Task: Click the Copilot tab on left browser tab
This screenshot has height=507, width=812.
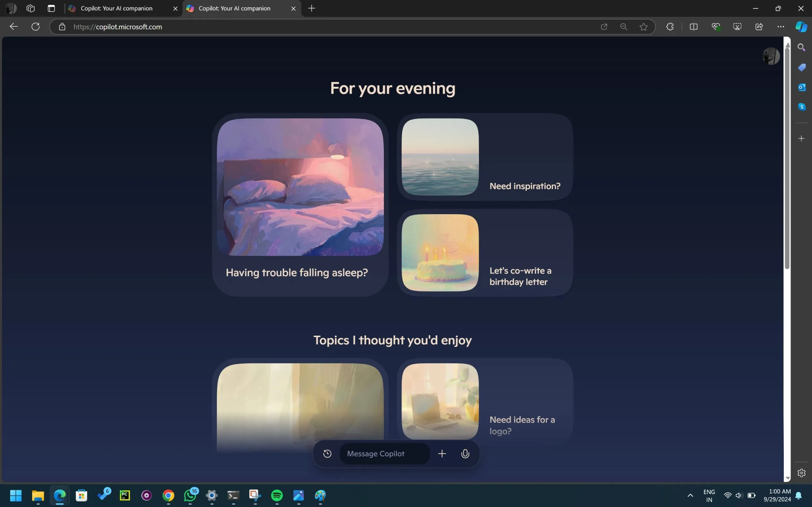Action: coord(116,9)
